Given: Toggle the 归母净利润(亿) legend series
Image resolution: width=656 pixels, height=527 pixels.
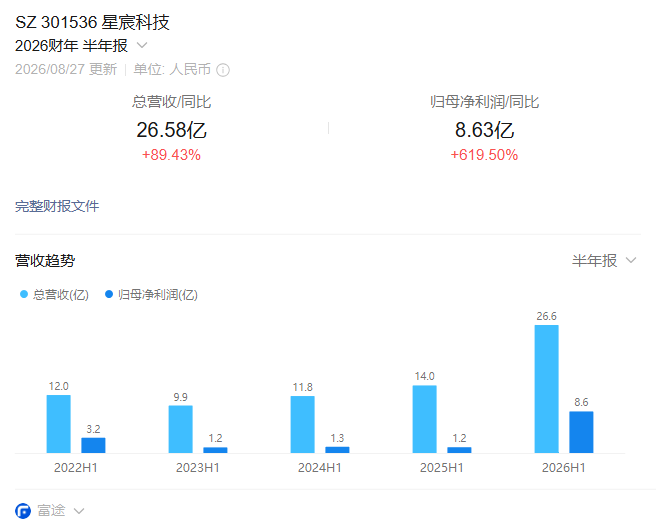Looking at the screenshot, I should [151, 295].
